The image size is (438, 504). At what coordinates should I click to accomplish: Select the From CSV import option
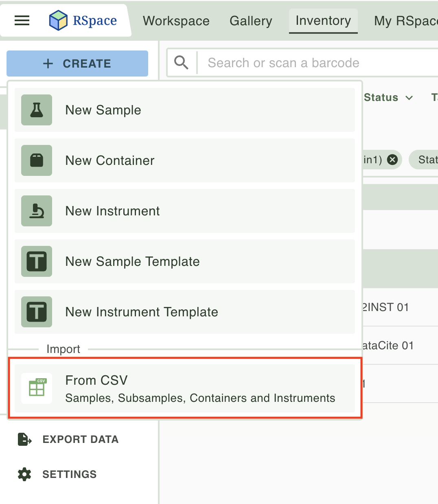(185, 388)
